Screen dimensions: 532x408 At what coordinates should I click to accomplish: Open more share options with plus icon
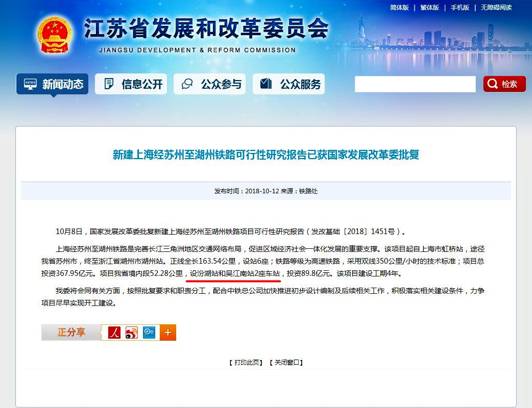click(x=167, y=333)
